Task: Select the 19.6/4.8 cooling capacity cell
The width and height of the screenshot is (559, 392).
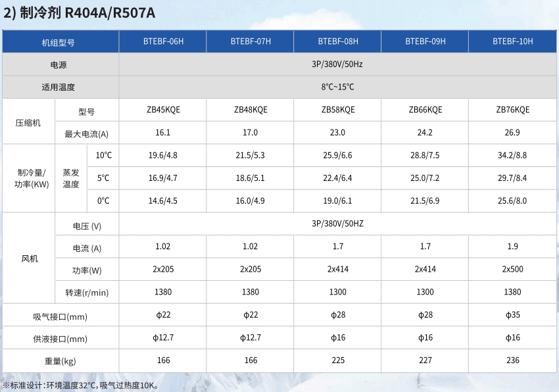Action: [162, 155]
